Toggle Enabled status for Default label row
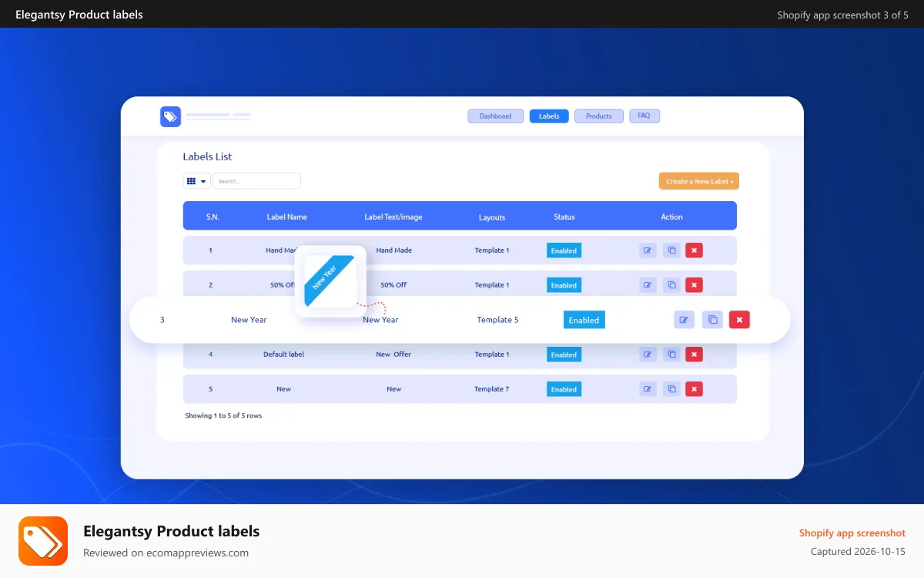This screenshot has width=924, height=578. [x=564, y=355]
